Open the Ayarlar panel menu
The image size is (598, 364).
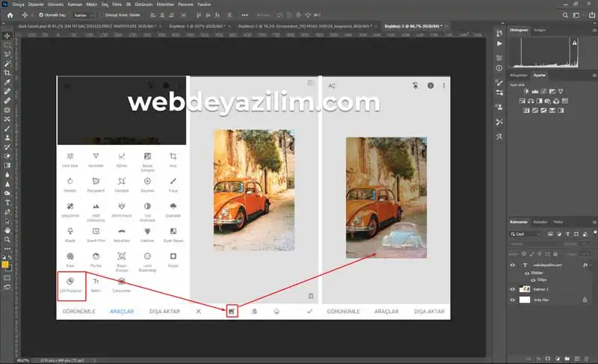594,75
